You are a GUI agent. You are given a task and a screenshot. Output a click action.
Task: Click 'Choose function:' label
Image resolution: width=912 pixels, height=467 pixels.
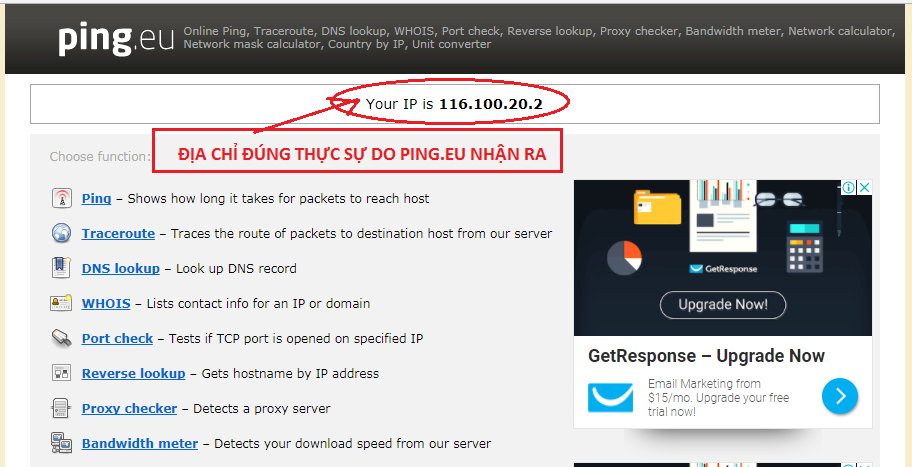100,156
